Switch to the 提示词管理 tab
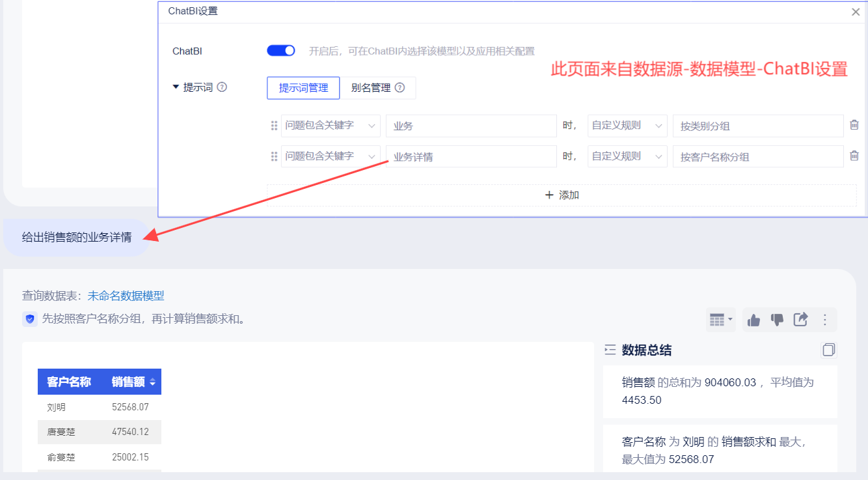The image size is (868, 480). (303, 88)
